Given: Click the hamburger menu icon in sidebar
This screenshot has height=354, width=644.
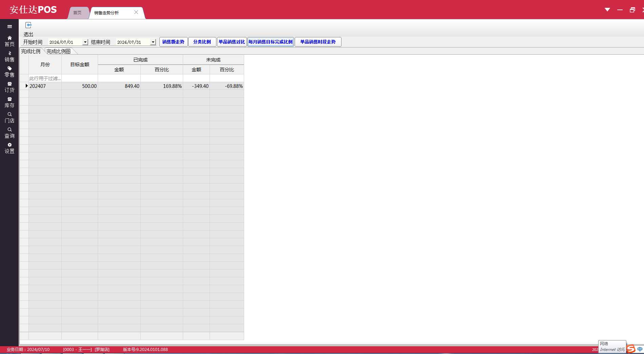Looking at the screenshot, I should pos(9,26).
